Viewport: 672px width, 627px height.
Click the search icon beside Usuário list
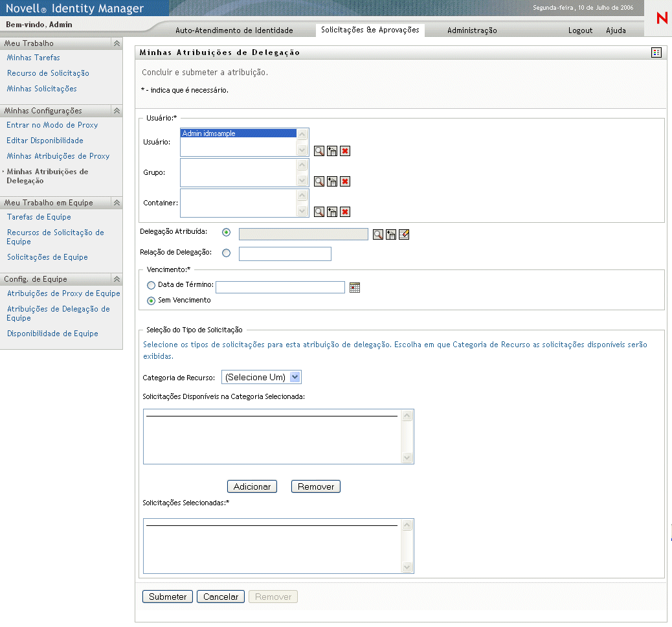click(x=319, y=151)
